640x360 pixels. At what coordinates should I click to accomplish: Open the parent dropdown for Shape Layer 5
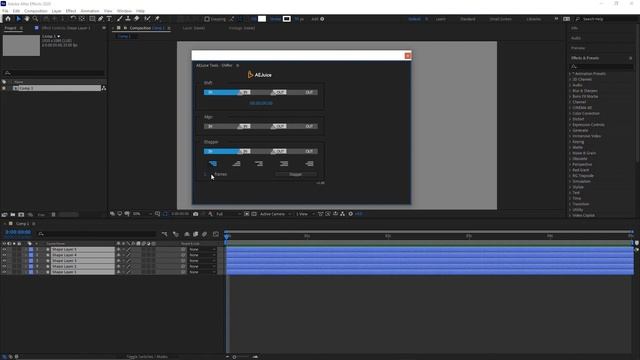(202, 249)
